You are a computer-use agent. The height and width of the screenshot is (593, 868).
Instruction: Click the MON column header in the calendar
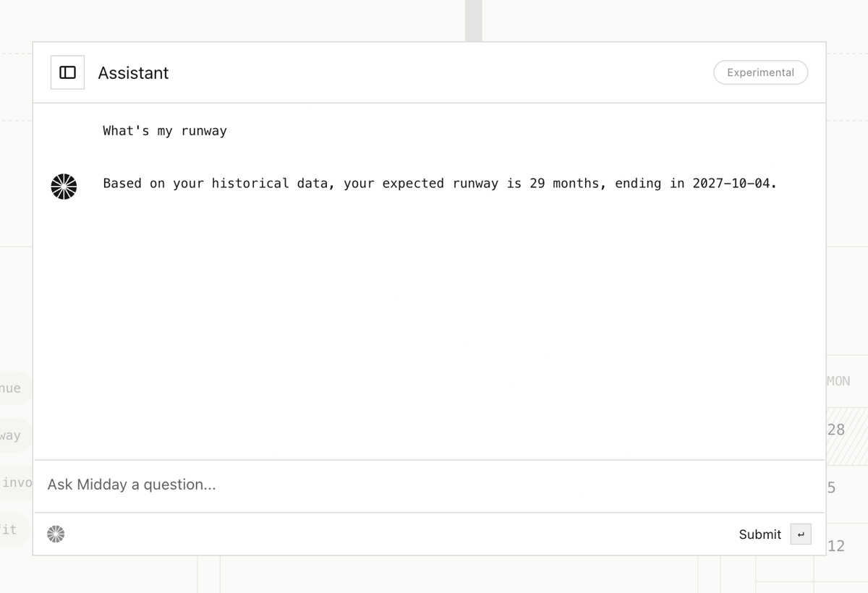point(838,381)
